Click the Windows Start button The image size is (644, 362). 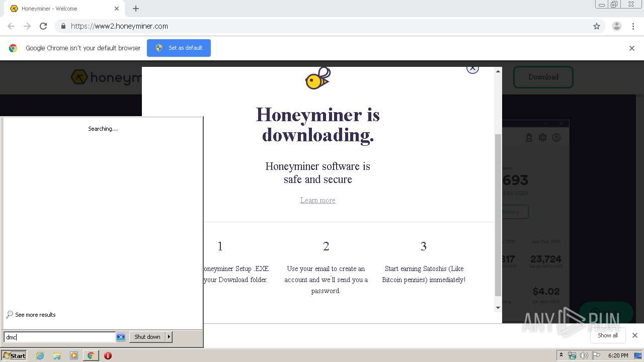(14, 355)
